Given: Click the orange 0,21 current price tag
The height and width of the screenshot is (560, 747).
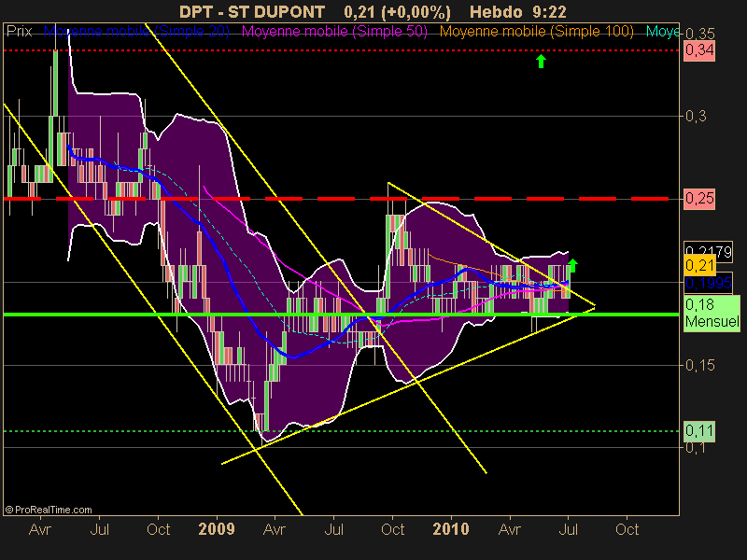Looking at the screenshot, I should (x=699, y=265).
